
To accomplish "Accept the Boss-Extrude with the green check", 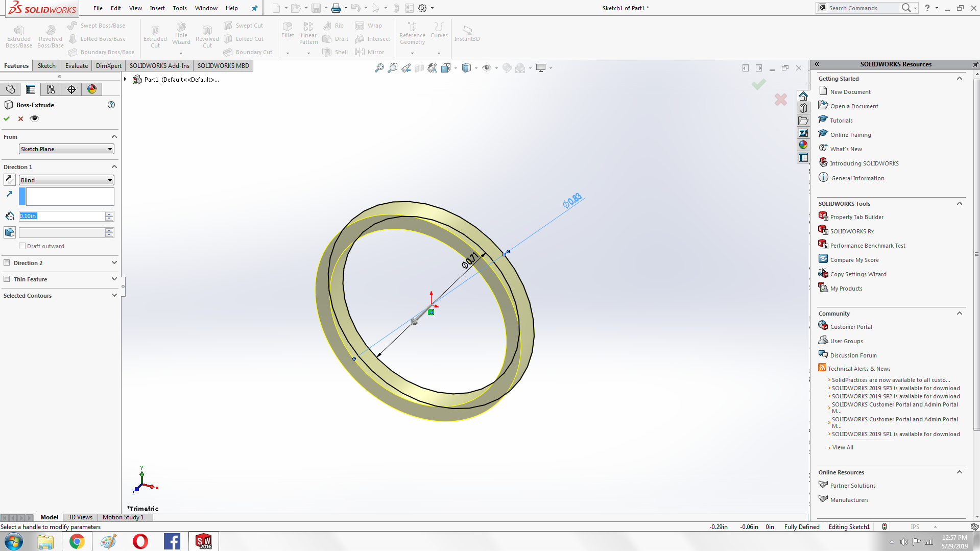I will (x=7, y=118).
